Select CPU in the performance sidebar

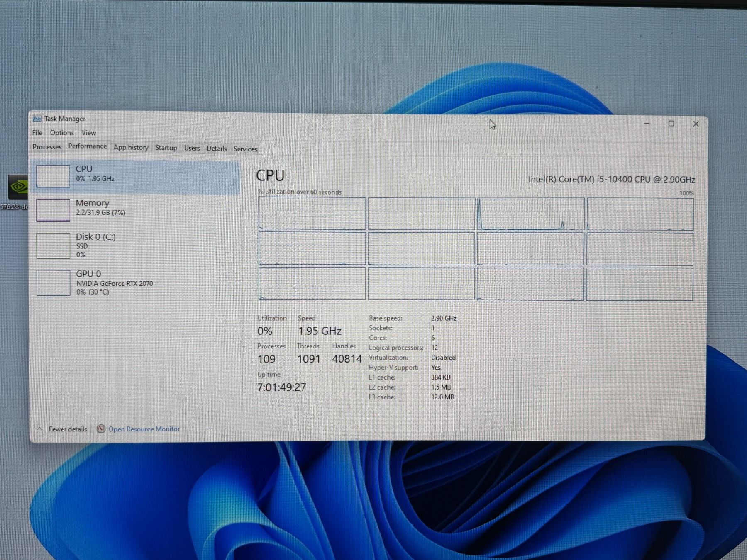(136, 174)
